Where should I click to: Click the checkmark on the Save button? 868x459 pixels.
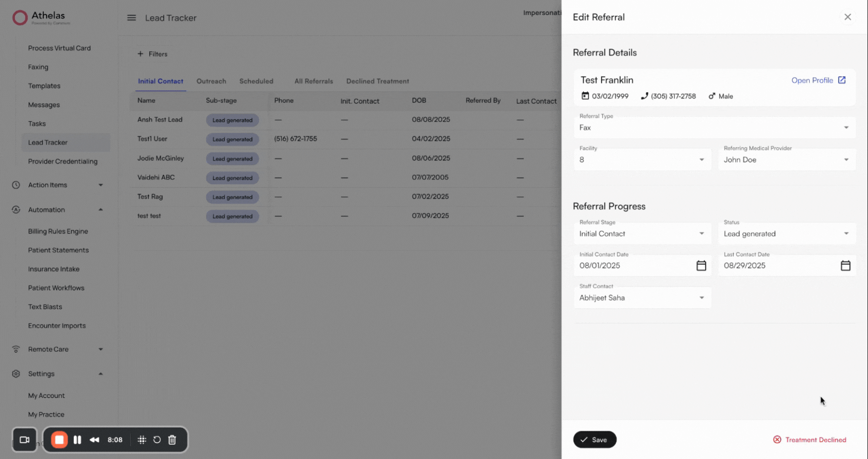(x=584, y=440)
